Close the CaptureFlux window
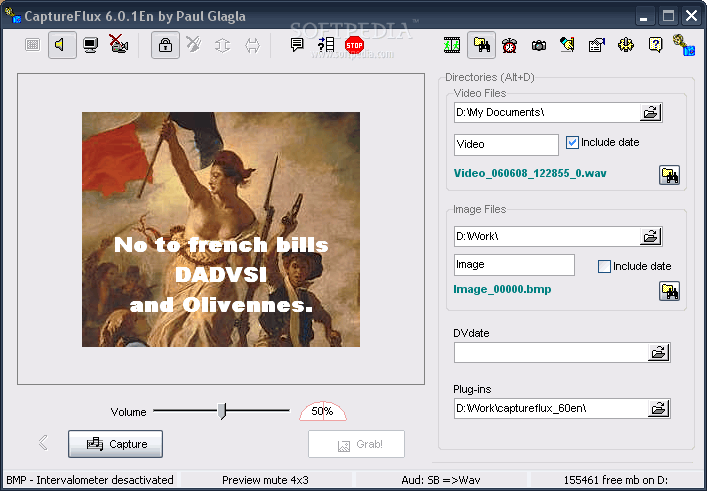Image resolution: width=707 pixels, height=491 pixels. (x=691, y=16)
